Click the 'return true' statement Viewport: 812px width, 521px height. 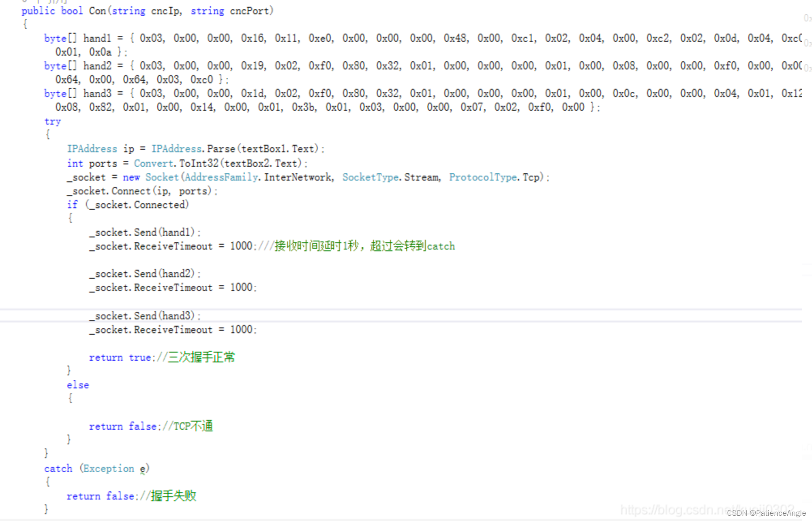coord(120,357)
